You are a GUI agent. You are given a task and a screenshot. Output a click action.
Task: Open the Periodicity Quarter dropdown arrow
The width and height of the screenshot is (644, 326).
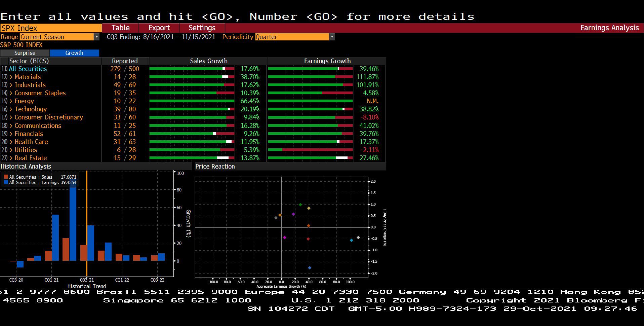pyautogui.click(x=332, y=37)
